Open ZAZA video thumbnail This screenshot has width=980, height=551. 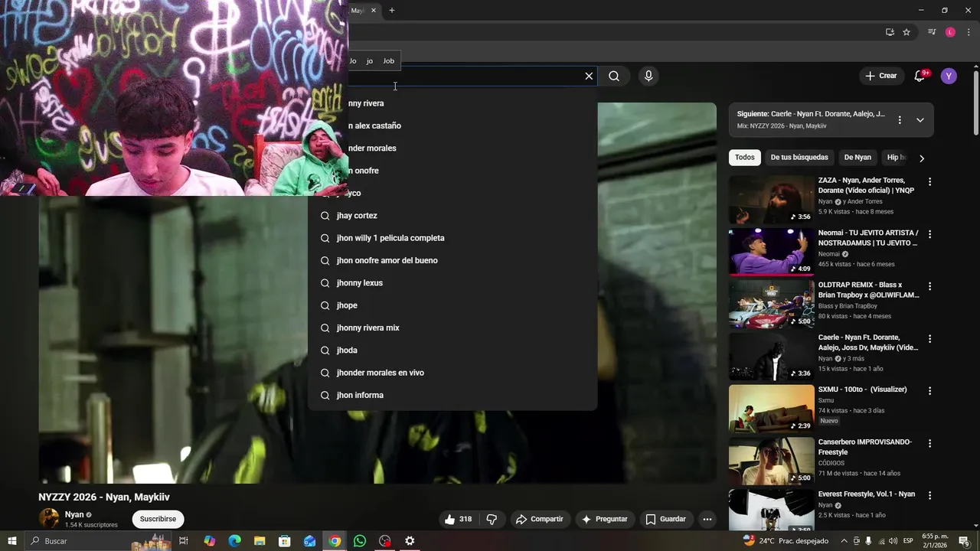point(771,200)
